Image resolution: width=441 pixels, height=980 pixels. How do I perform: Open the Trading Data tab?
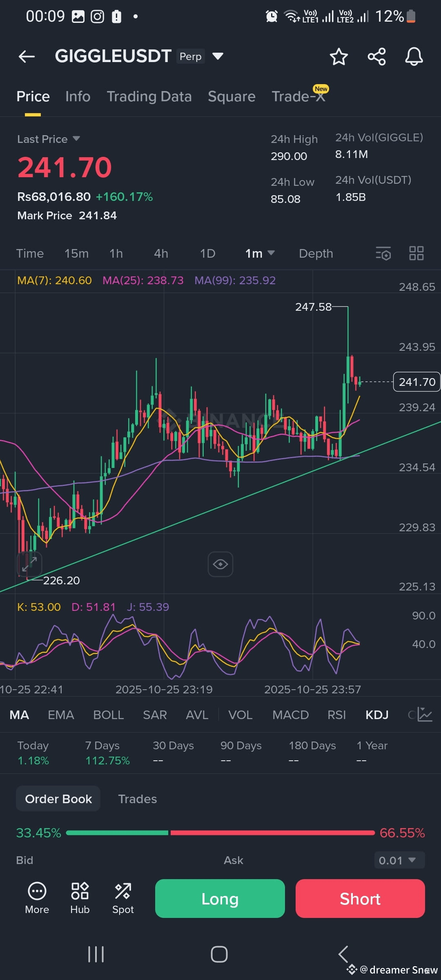[x=149, y=96]
